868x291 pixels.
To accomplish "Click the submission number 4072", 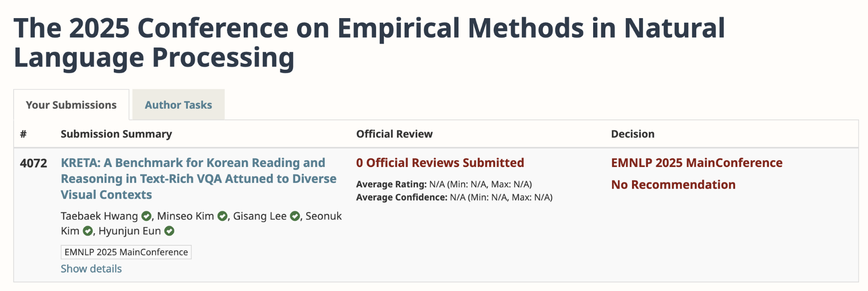I will 33,163.
